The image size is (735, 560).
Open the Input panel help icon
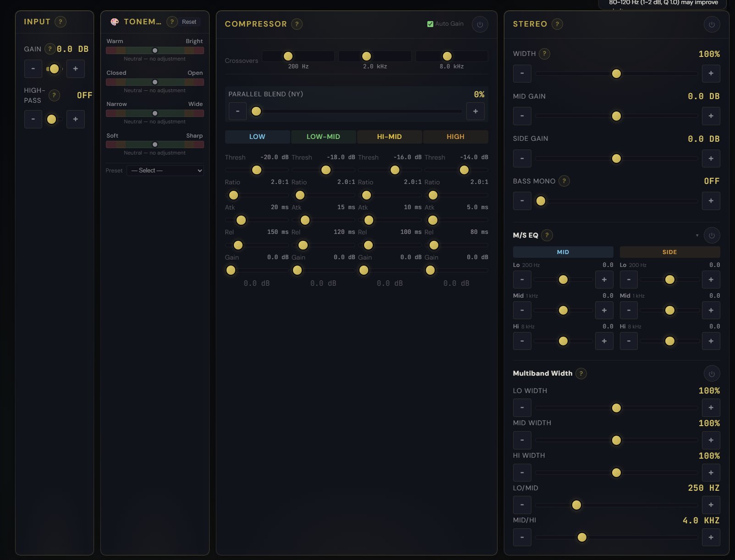[x=60, y=22]
